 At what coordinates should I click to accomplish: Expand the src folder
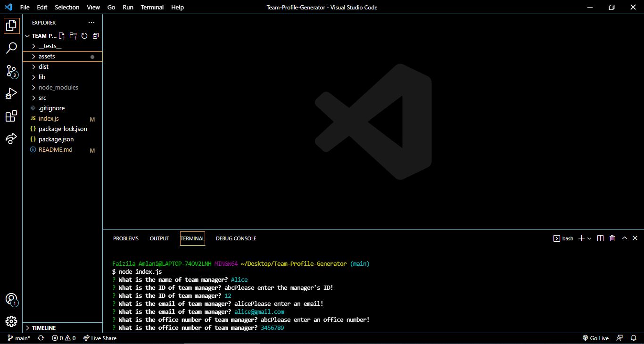tap(62, 98)
